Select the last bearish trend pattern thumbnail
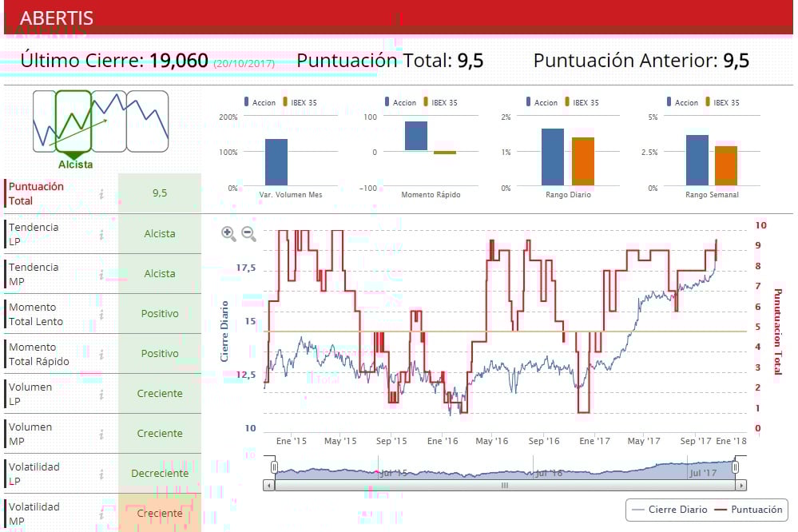798x532 pixels. click(x=148, y=121)
